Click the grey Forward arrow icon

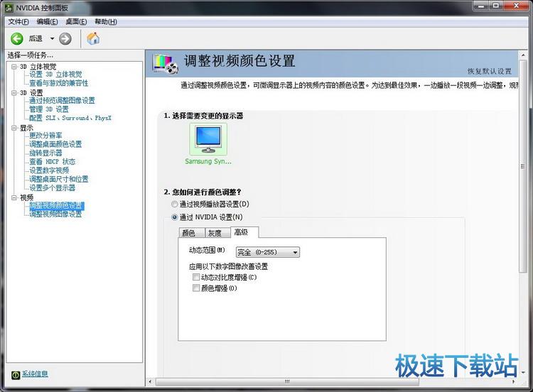(x=65, y=39)
